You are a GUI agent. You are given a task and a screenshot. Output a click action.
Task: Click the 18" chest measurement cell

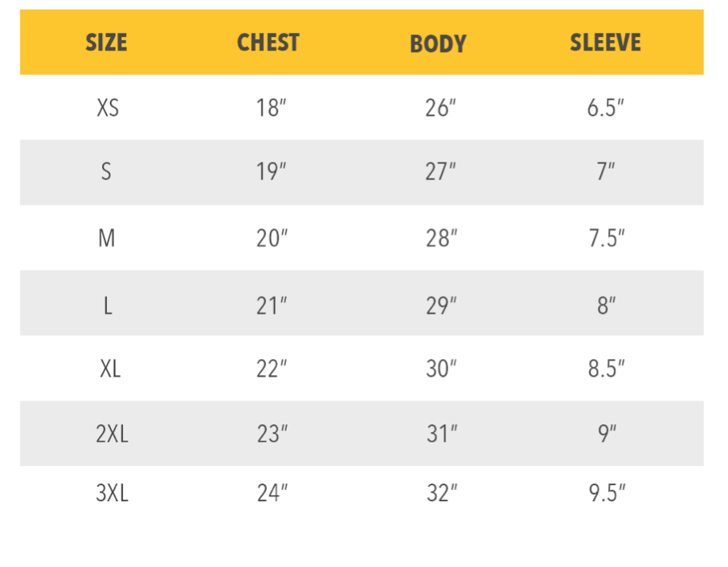(272, 108)
